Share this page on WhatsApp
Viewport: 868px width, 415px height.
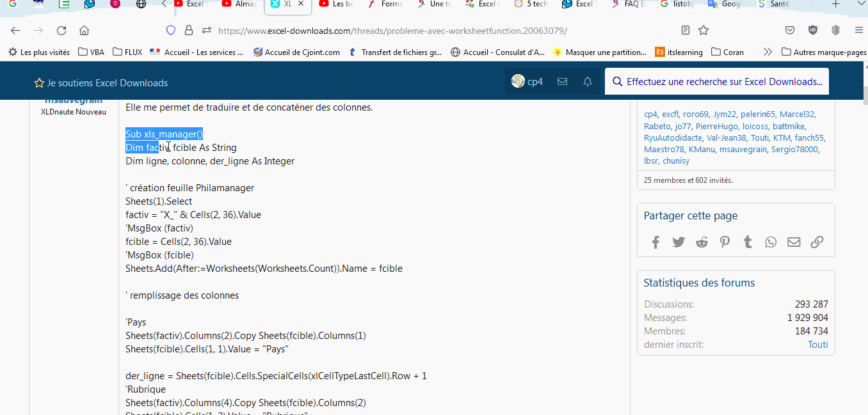tap(771, 242)
